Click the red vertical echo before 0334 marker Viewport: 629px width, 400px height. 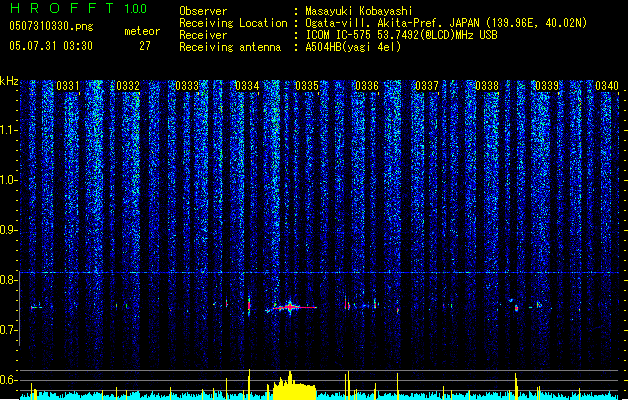tap(249, 306)
